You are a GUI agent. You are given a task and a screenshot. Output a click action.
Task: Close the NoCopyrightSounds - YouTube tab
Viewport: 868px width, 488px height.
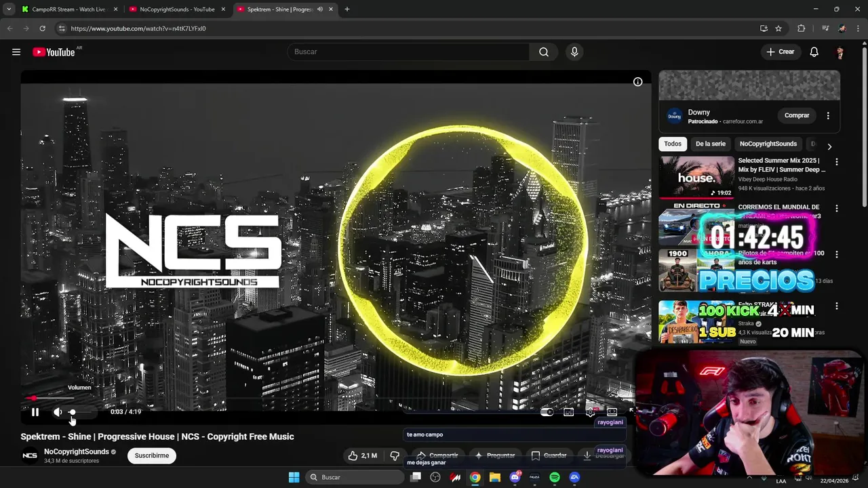pyautogui.click(x=223, y=9)
